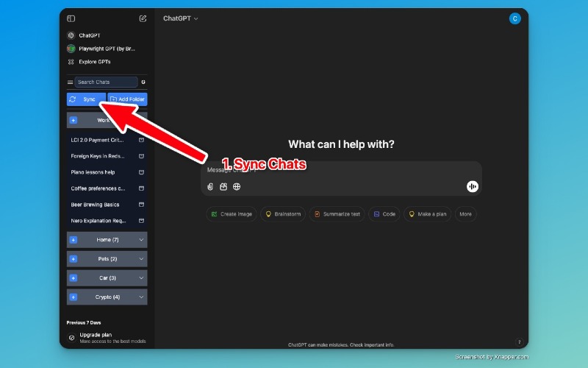The image size is (588, 368).
Task: Collapse the sidebar with the panel icon
Action: tap(71, 18)
